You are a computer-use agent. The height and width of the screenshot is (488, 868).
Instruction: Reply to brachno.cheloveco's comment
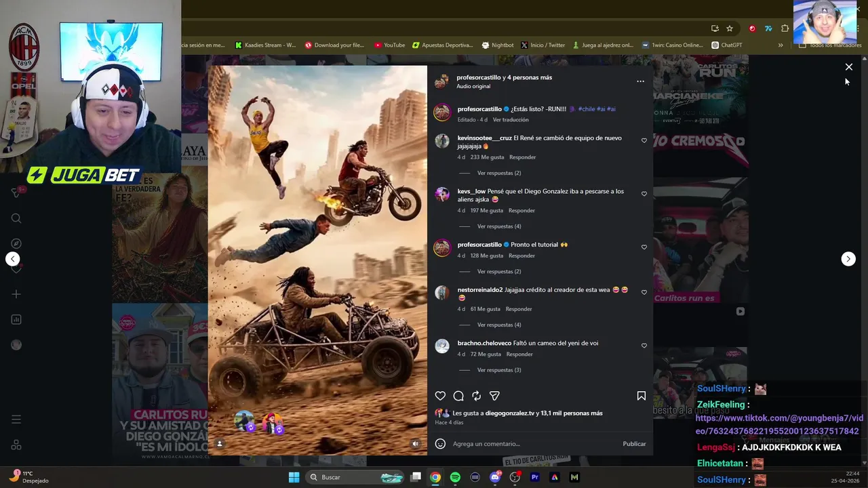pyautogui.click(x=519, y=354)
